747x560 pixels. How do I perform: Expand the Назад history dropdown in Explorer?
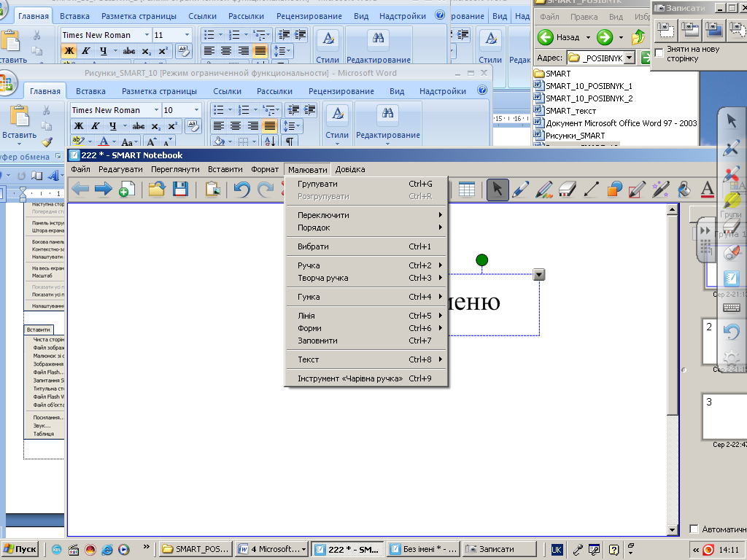click(588, 37)
